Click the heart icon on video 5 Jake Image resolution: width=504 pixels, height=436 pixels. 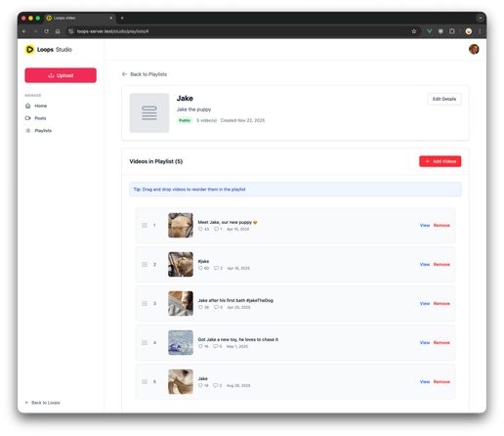200,385
